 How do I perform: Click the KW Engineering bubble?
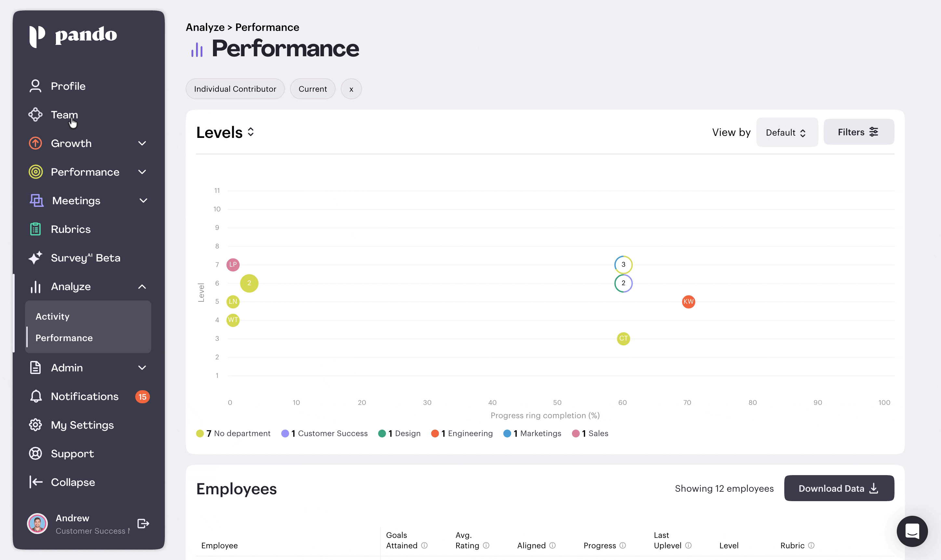[x=689, y=302]
